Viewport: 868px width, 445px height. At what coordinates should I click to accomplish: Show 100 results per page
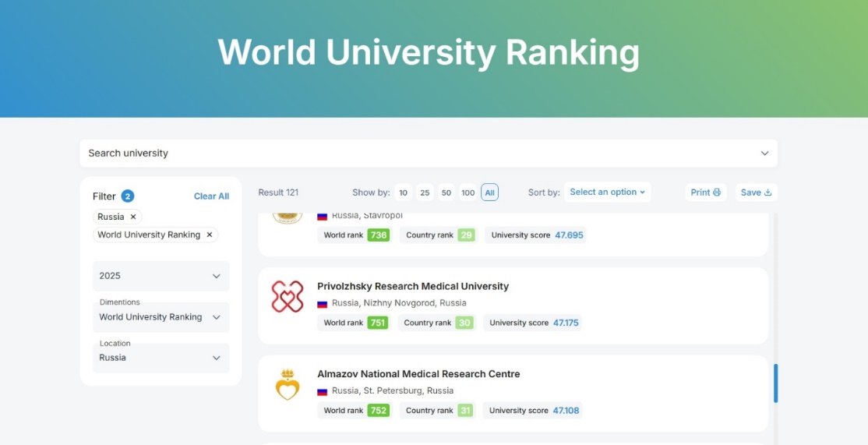[468, 192]
